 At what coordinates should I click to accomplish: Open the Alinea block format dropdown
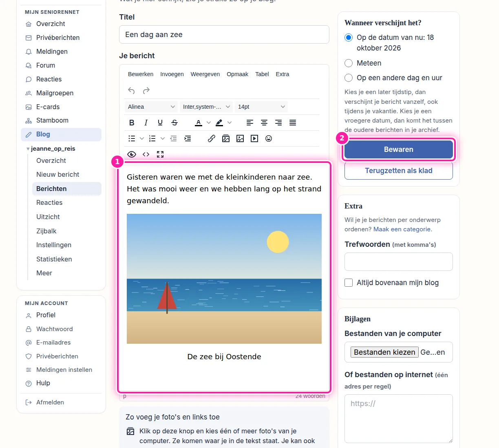click(x=151, y=107)
